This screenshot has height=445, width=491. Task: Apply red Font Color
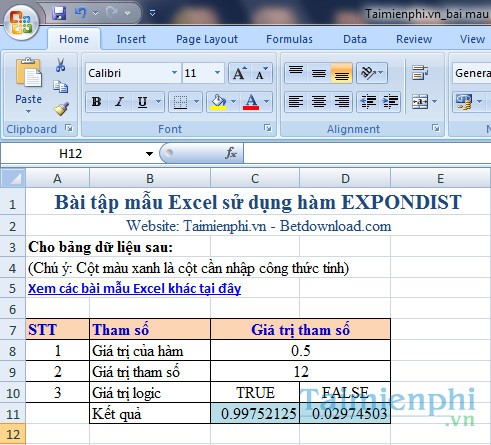tap(251, 102)
